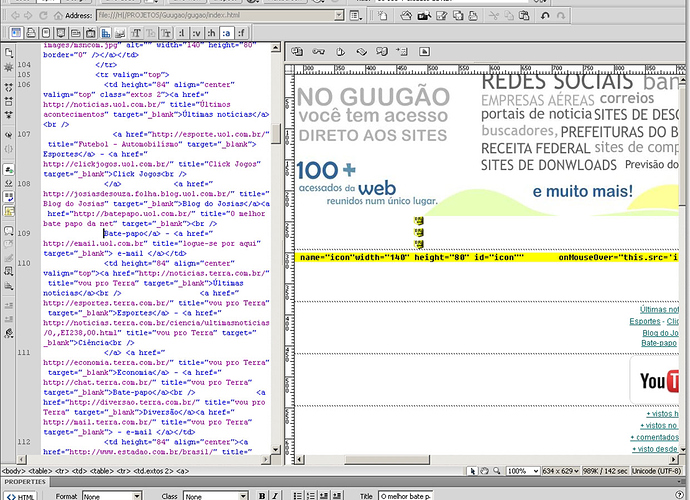Viewport: 690px width, 500px height.
Task: Open the View Options menu icon
Action: tap(356, 16)
